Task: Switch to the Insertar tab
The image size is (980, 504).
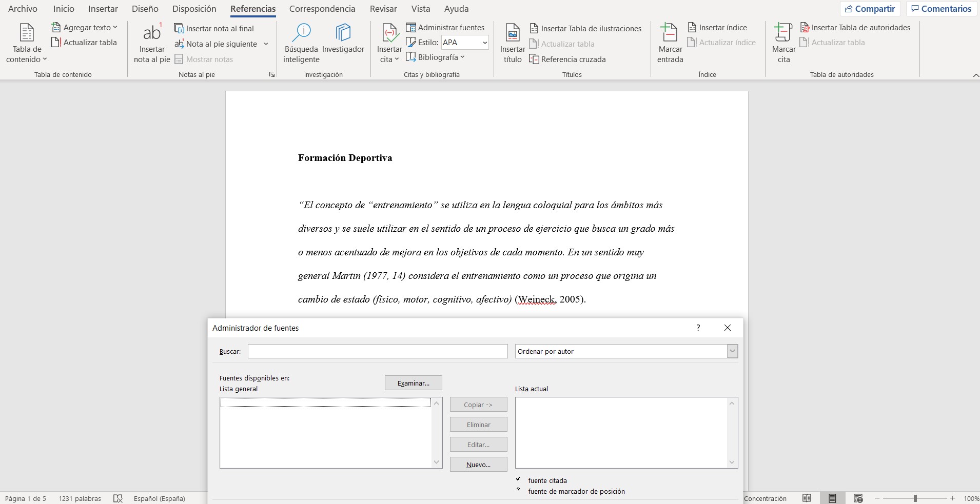Action: (103, 9)
